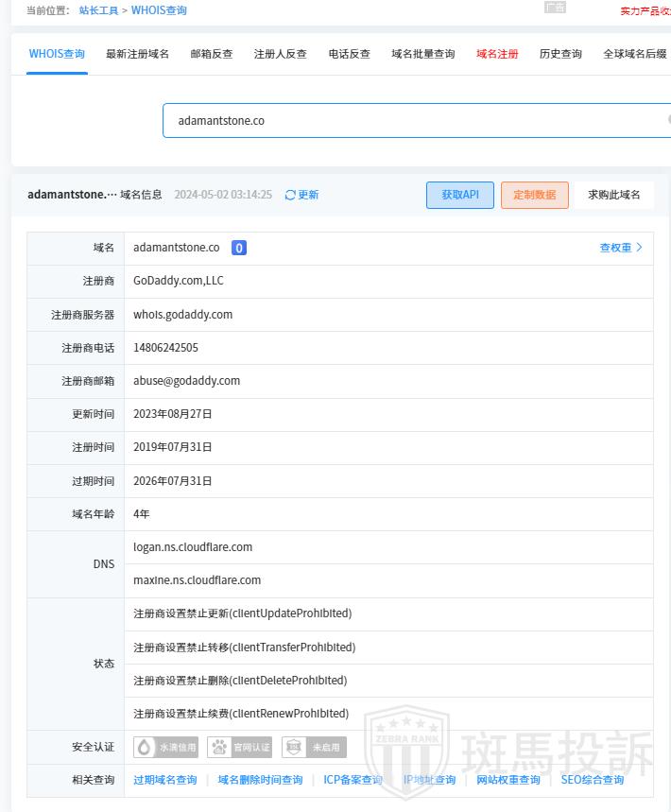
Task: Select the 注册人反查 tab
Action: (x=281, y=54)
